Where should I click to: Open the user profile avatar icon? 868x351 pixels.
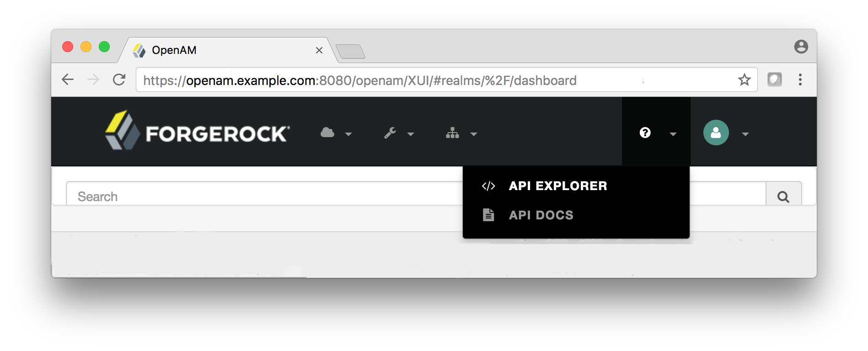[x=716, y=133]
